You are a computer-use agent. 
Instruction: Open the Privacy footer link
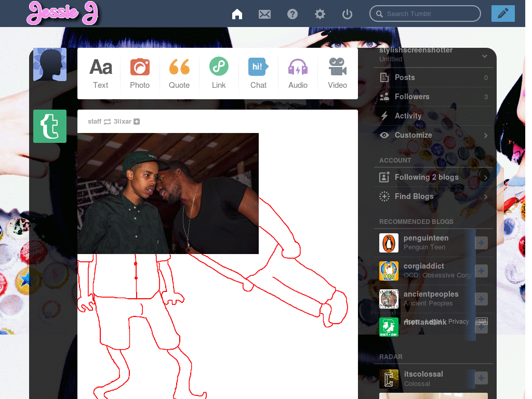click(458, 321)
